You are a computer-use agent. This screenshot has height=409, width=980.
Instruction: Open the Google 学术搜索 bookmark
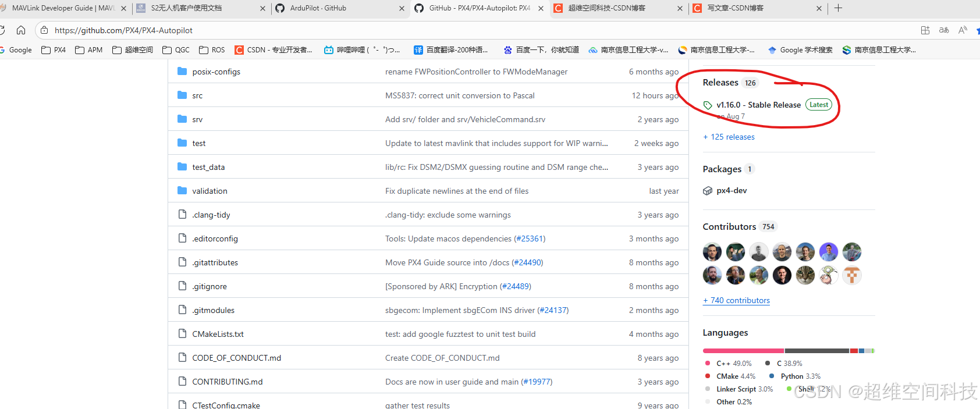click(800, 50)
